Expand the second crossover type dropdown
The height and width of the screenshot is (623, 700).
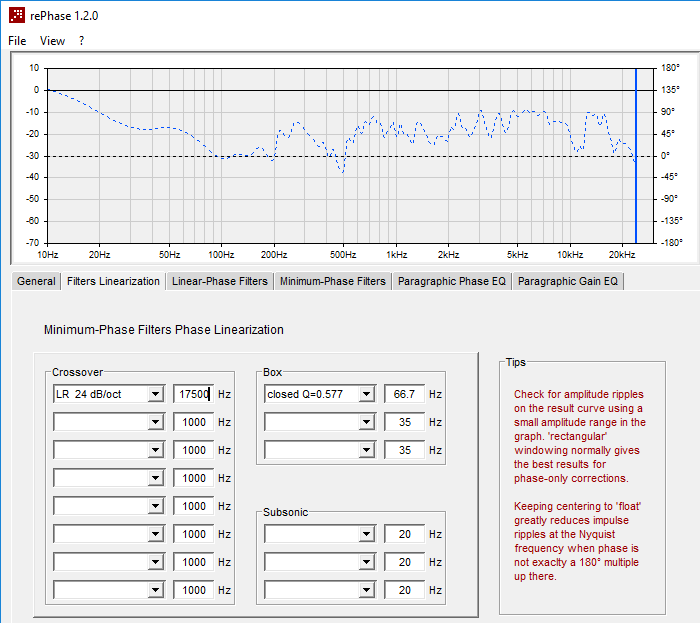click(x=156, y=422)
